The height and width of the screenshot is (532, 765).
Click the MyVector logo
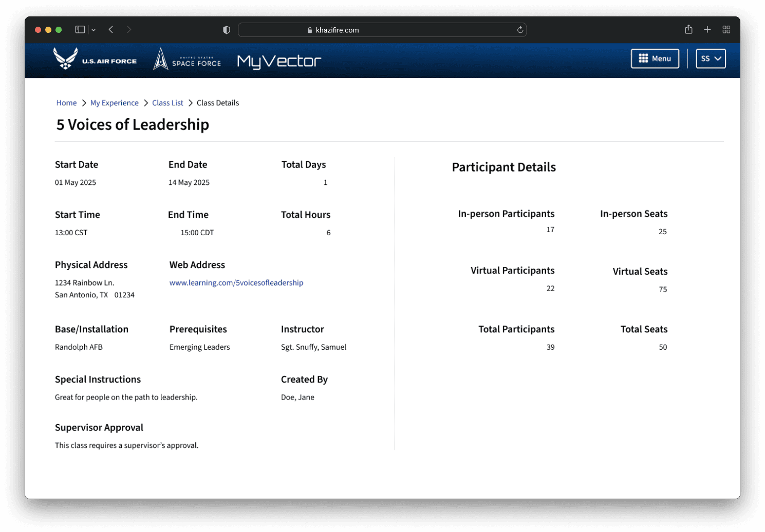pyautogui.click(x=279, y=62)
